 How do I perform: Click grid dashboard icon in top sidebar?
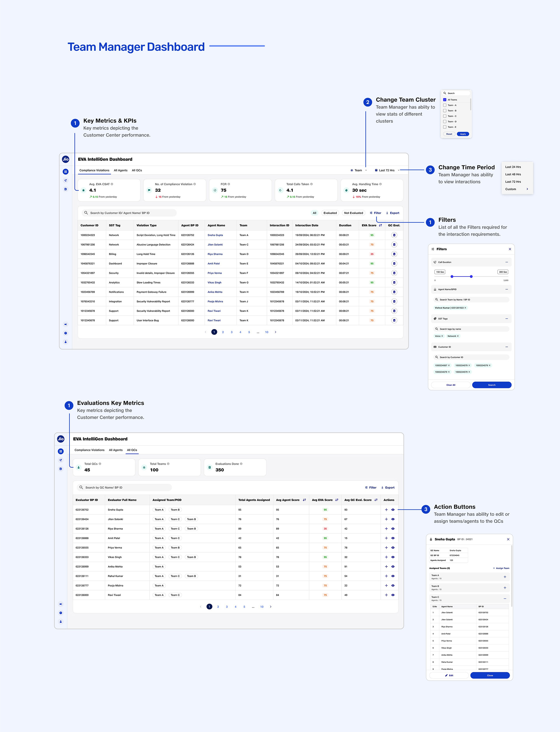click(66, 172)
